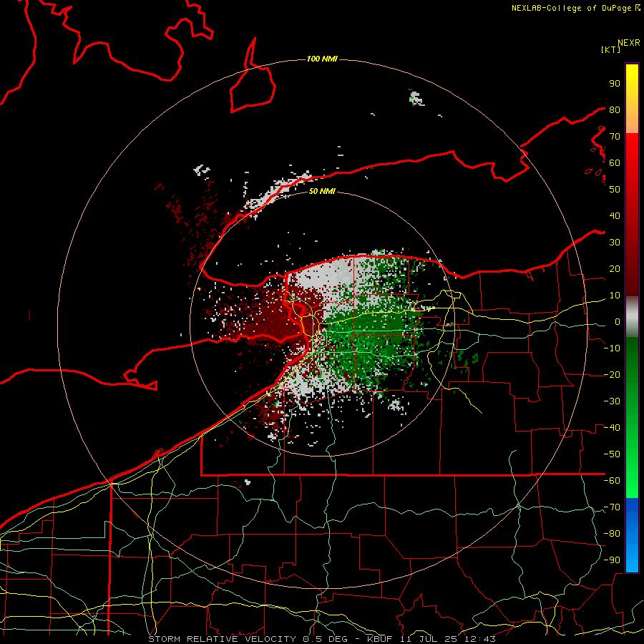
Task: Click the 20 value on the velocity scale
Action: tap(615, 269)
